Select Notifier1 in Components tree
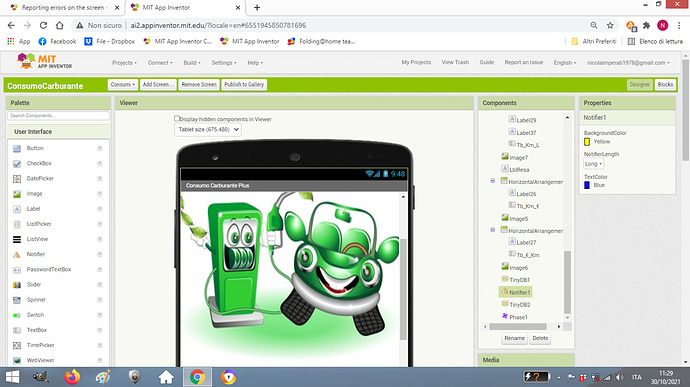Image resolution: width=690 pixels, height=387 pixels. tap(515, 292)
